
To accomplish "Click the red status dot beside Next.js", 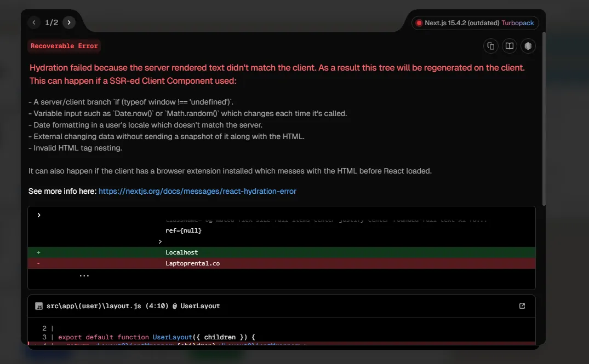I will pyautogui.click(x=419, y=23).
